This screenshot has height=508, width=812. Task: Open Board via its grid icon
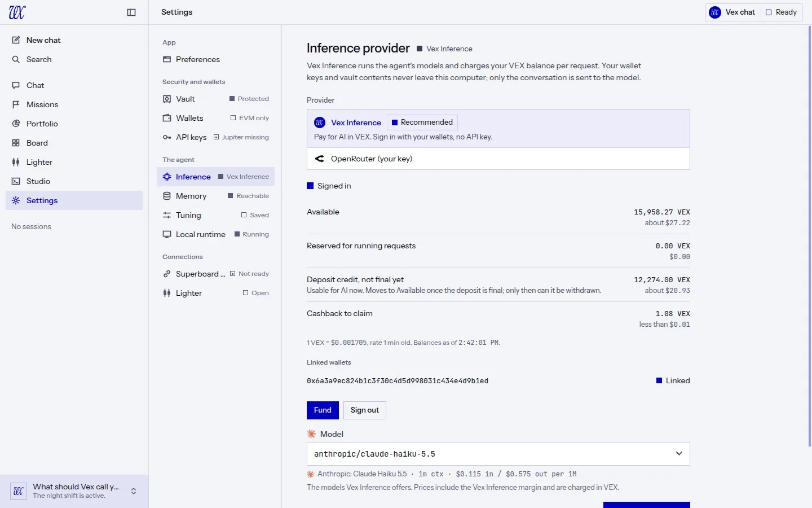click(x=16, y=143)
